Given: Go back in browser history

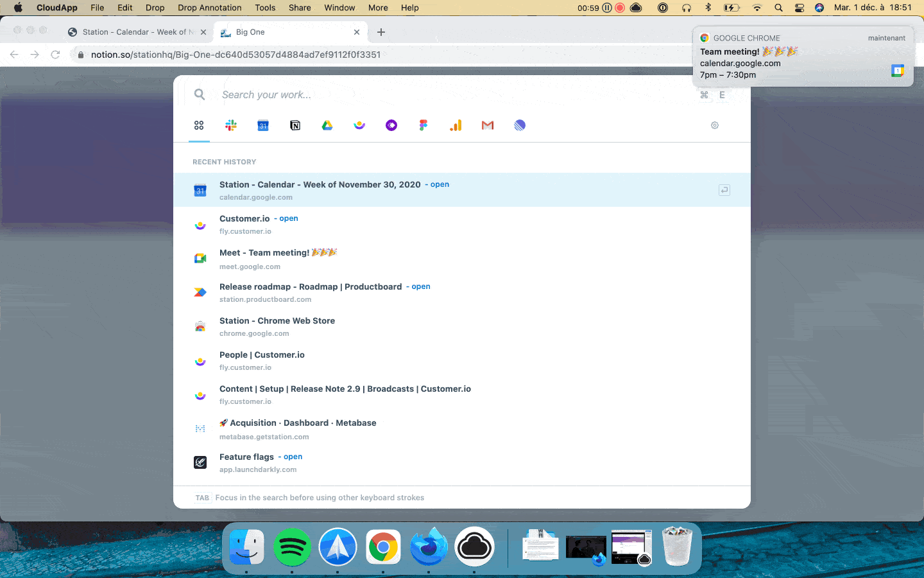Looking at the screenshot, I should click(14, 55).
